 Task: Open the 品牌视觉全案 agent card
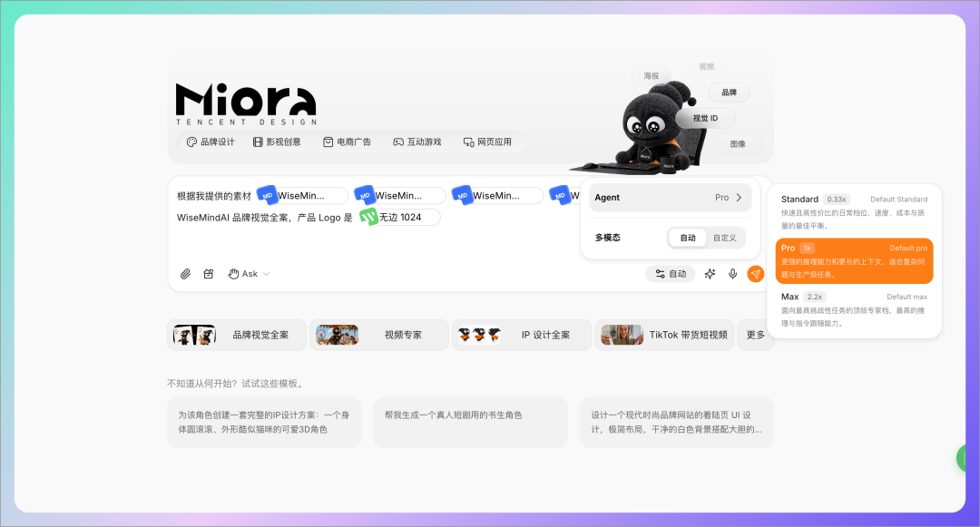coord(237,336)
